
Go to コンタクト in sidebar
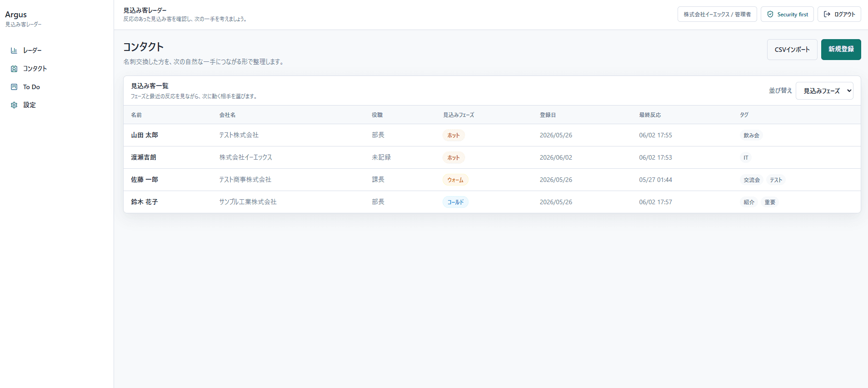pos(57,69)
